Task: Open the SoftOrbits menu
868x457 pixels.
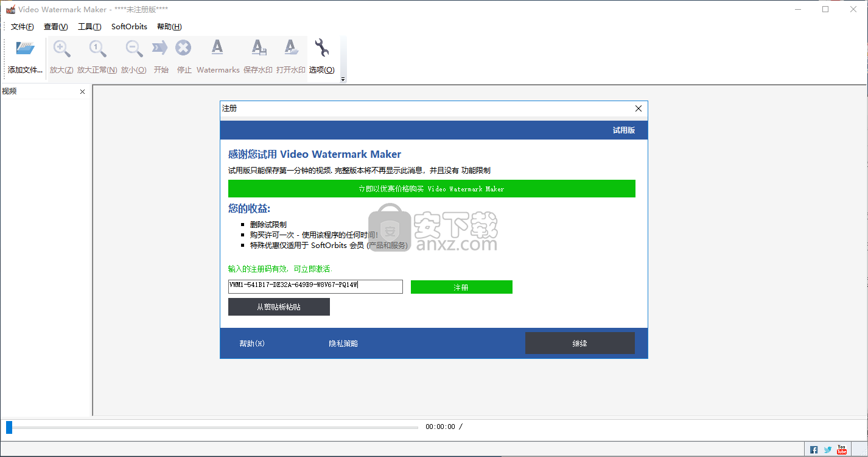Action: pos(129,27)
